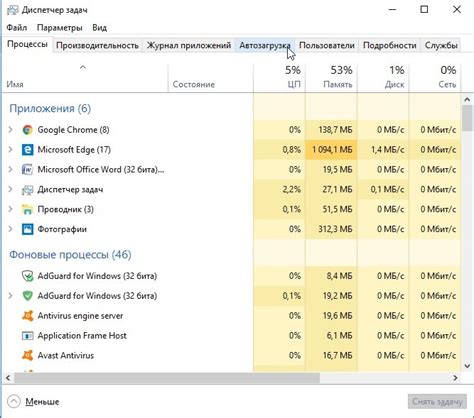The image size is (474, 418).
Task: Click the Application Frame Host icon
Action: pos(27,336)
